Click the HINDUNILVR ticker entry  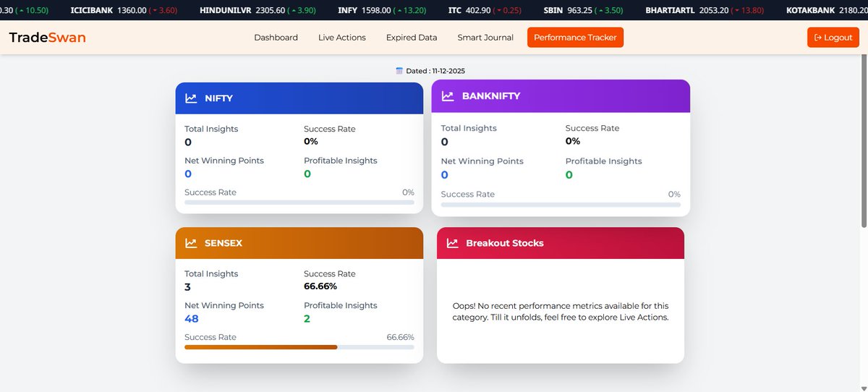pos(257,11)
